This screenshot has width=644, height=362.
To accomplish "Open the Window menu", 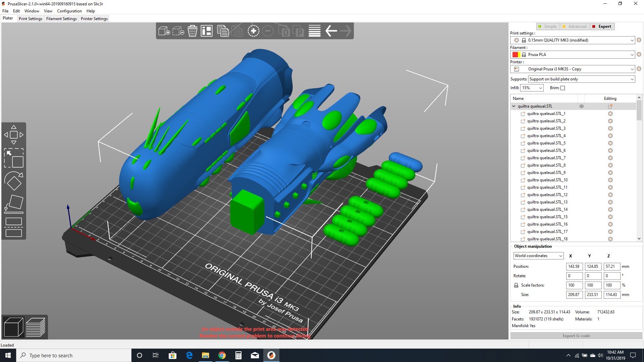I will coord(32,11).
